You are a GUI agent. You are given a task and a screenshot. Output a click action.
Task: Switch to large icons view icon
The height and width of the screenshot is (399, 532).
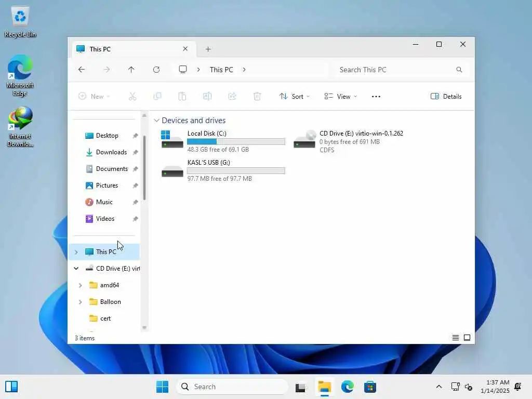467,338
